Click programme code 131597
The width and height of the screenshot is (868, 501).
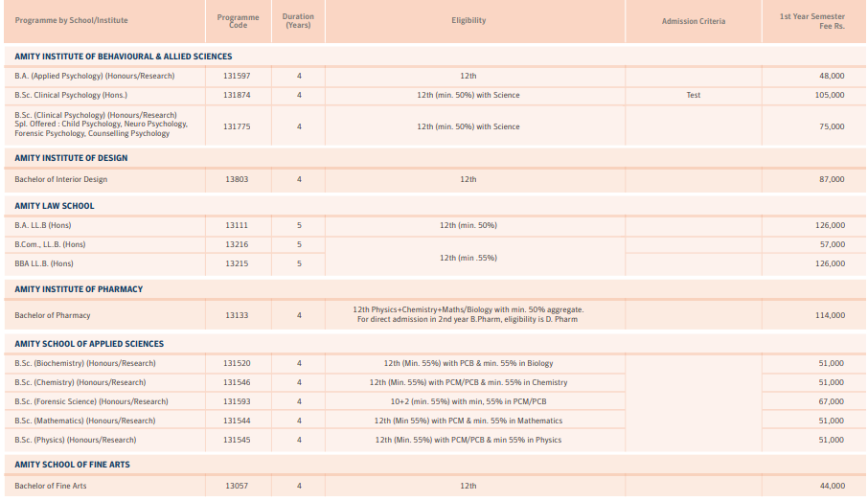click(x=237, y=76)
